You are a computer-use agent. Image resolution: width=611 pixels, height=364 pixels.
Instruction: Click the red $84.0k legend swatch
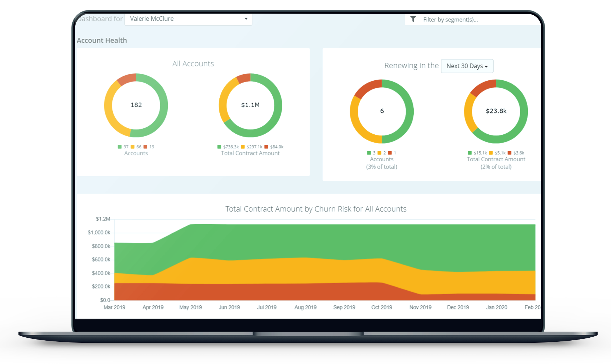(x=266, y=147)
